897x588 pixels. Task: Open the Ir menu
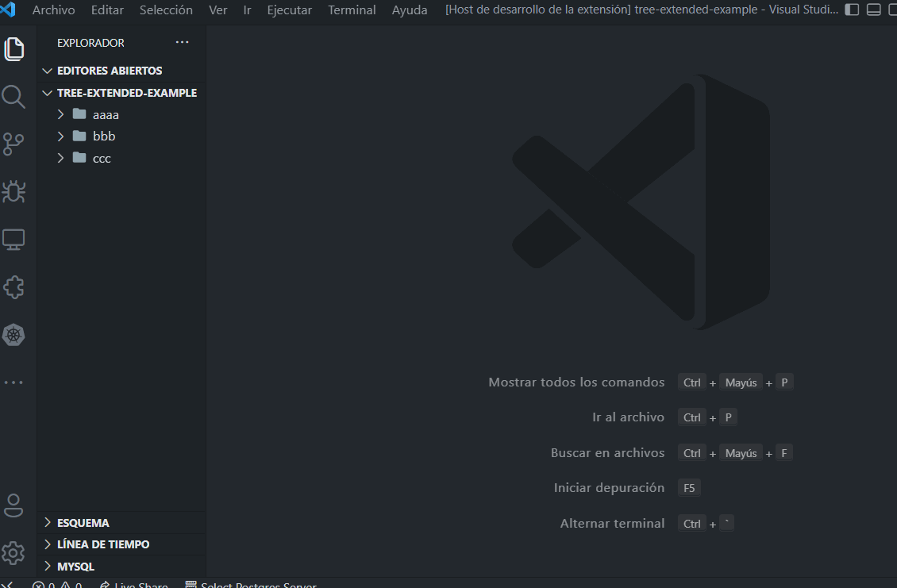tap(247, 10)
